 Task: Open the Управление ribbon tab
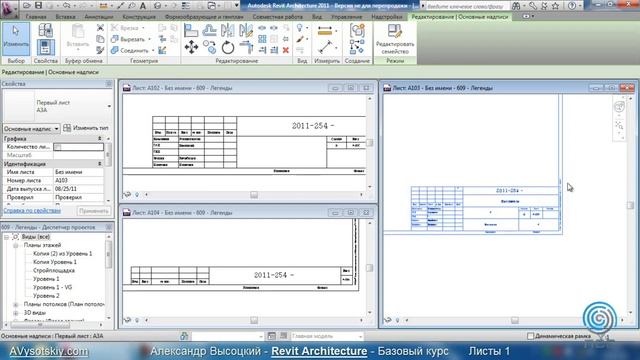tap(347, 17)
